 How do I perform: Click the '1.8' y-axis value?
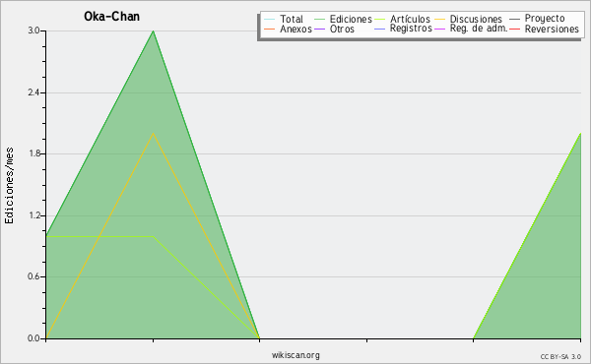pyautogui.click(x=33, y=153)
